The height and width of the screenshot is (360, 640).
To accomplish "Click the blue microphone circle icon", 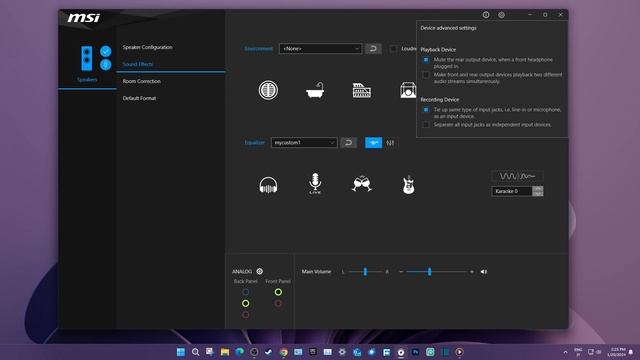I will point(106,64).
